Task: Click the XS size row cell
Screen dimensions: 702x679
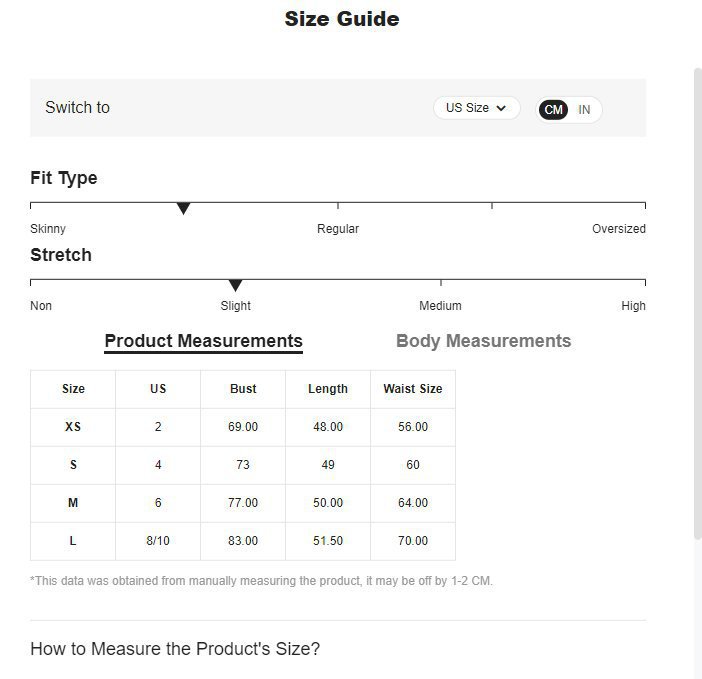Action: (73, 427)
